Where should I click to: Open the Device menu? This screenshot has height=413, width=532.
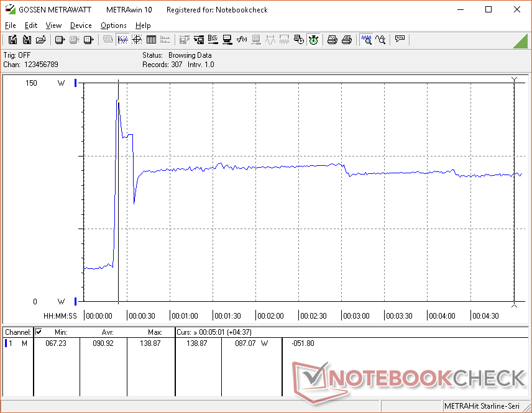[81, 25]
